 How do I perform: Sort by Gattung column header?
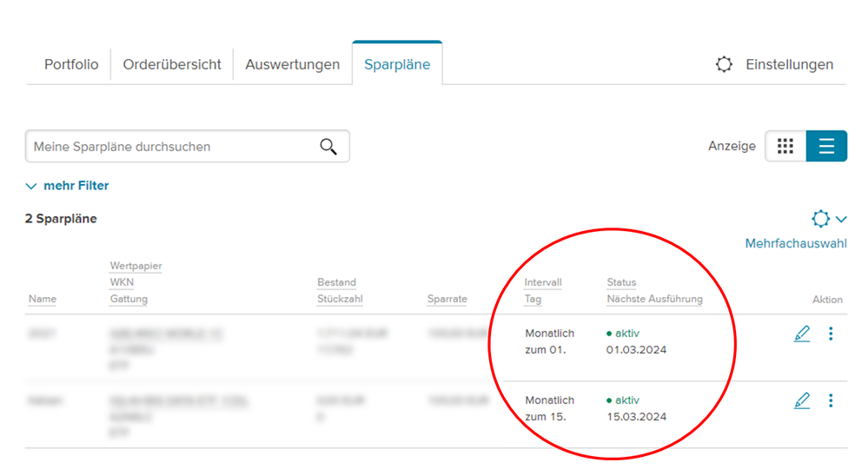[129, 300]
